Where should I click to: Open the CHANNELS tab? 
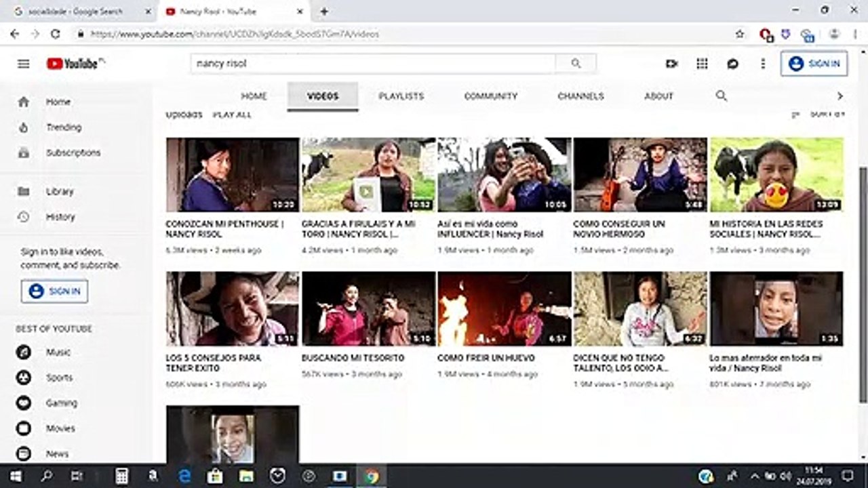[x=580, y=96]
